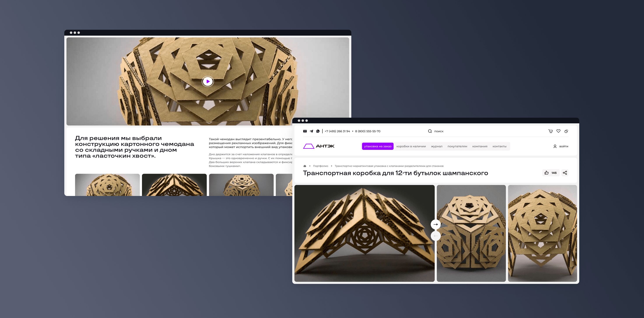Open the WhatsApp contact icon
The image size is (644, 318).
coord(318,131)
